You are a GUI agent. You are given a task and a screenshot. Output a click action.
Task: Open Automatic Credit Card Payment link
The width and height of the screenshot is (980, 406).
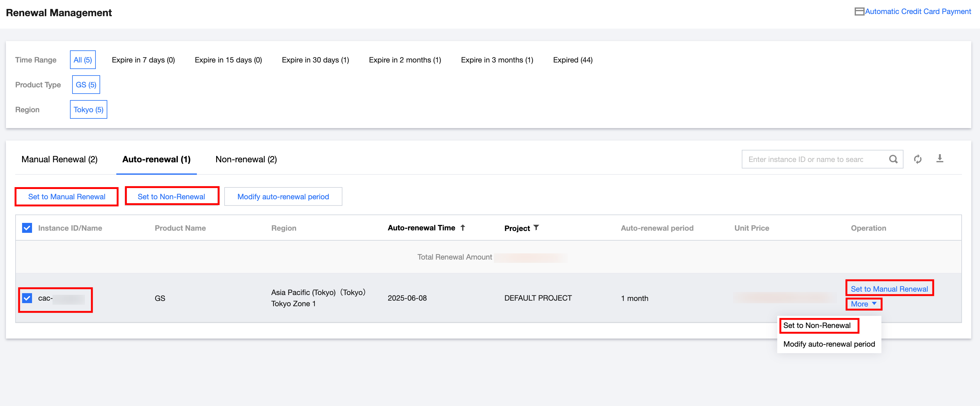tap(917, 12)
